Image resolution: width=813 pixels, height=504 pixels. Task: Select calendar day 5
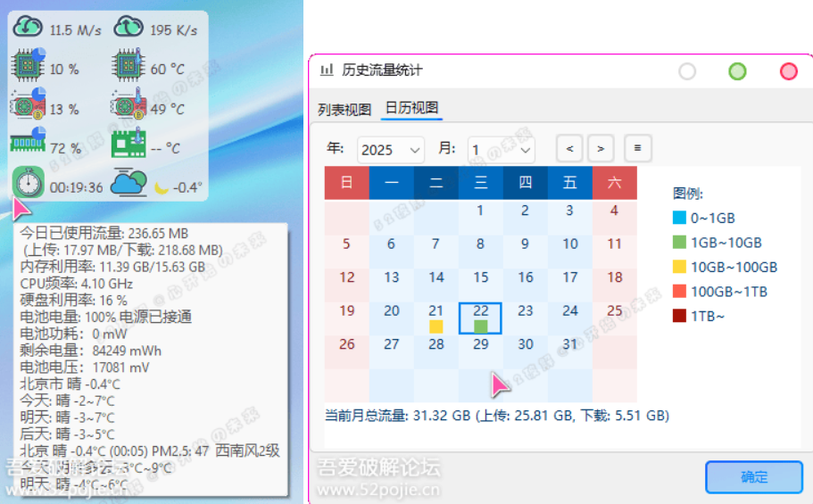(347, 251)
